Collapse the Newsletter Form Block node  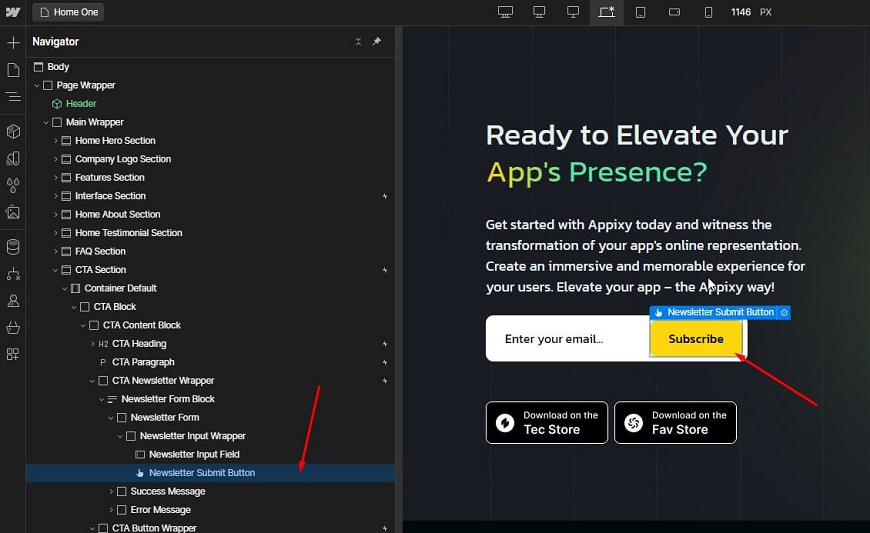coord(102,399)
